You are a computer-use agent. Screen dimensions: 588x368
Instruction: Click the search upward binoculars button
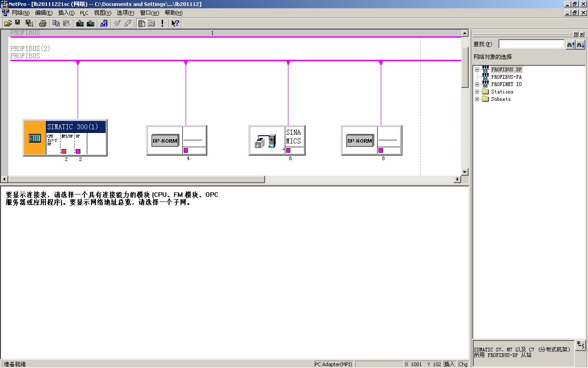coord(571,44)
